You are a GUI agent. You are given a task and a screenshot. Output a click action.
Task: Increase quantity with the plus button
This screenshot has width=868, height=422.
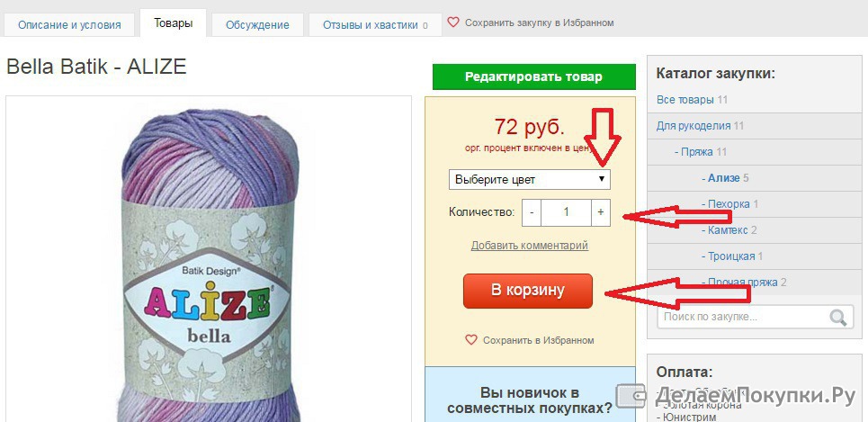click(x=601, y=212)
